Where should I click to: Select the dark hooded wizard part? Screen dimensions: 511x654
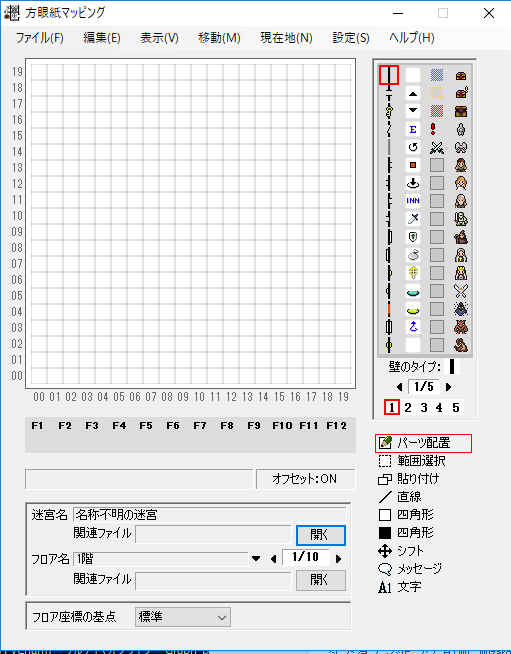(x=461, y=309)
